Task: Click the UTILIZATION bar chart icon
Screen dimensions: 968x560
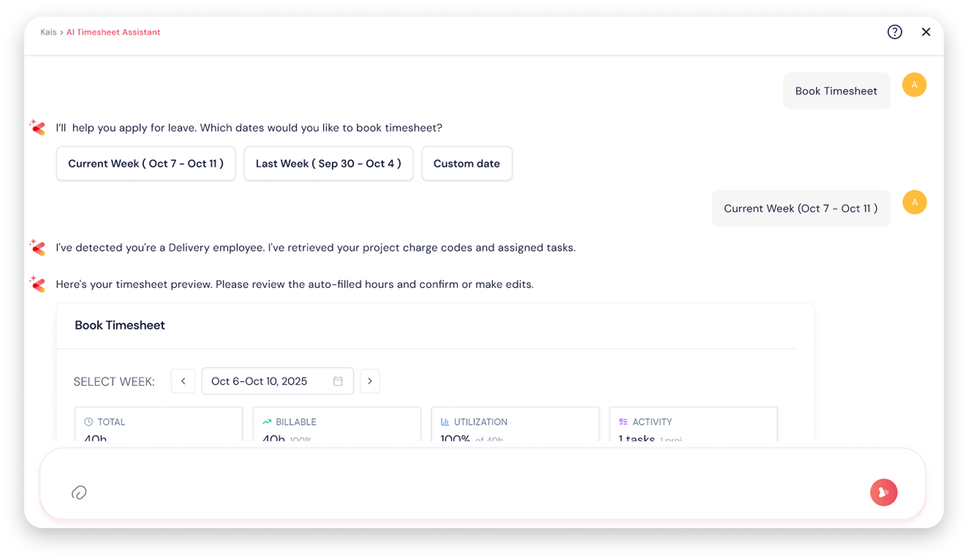Action: [x=445, y=422]
